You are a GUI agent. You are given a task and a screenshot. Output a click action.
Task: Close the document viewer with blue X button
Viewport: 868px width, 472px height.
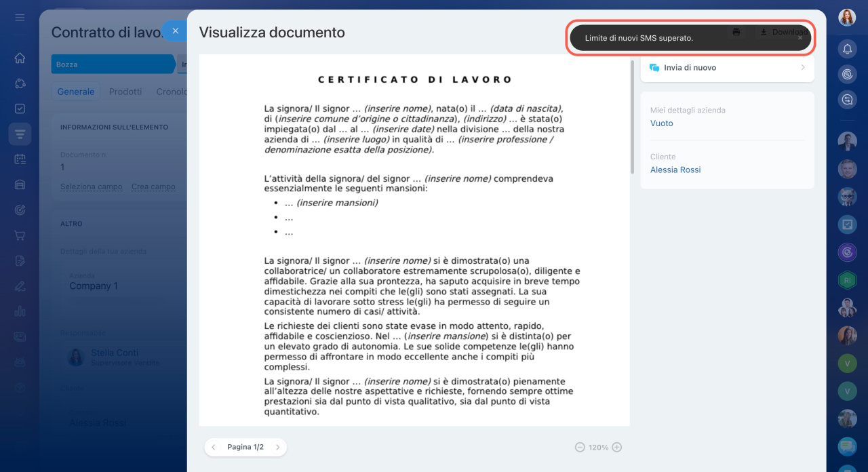tap(175, 31)
